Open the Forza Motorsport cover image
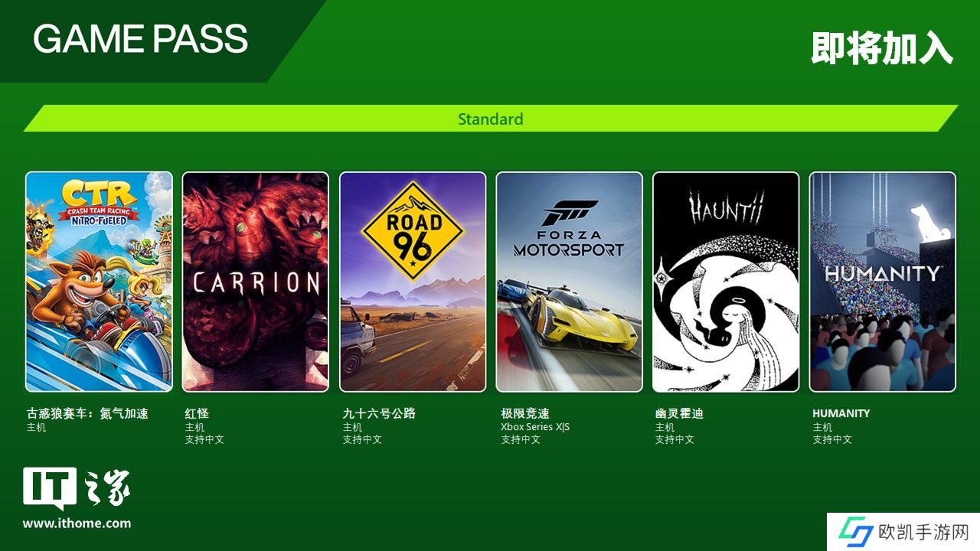The width and height of the screenshot is (980, 551). [x=569, y=282]
